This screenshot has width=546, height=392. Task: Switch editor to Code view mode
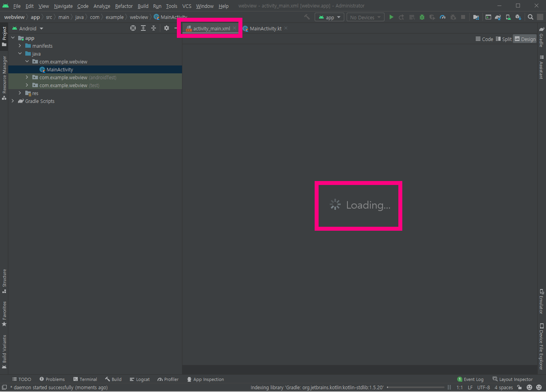click(484, 39)
